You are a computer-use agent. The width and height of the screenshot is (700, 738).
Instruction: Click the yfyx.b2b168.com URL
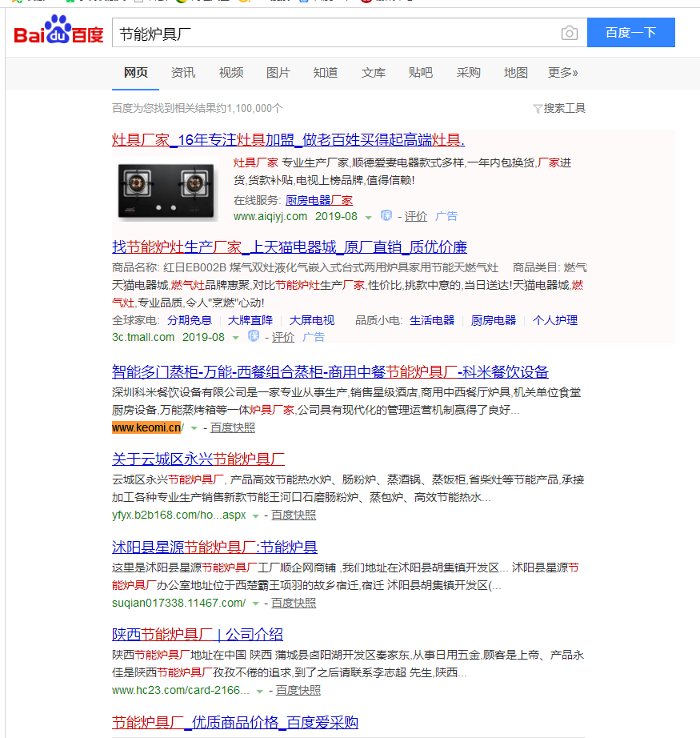click(178, 515)
